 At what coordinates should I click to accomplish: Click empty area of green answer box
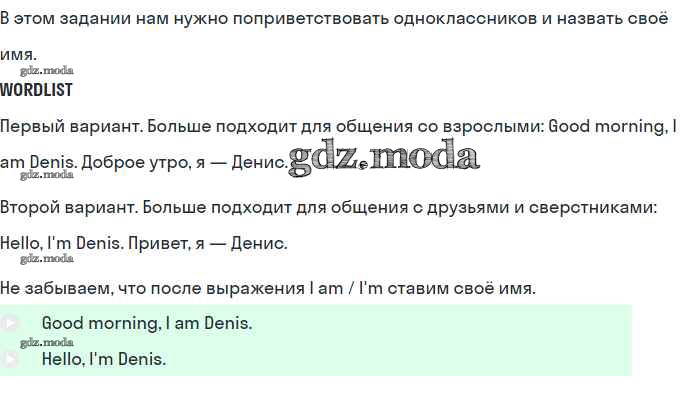pyautogui.click(x=480, y=340)
